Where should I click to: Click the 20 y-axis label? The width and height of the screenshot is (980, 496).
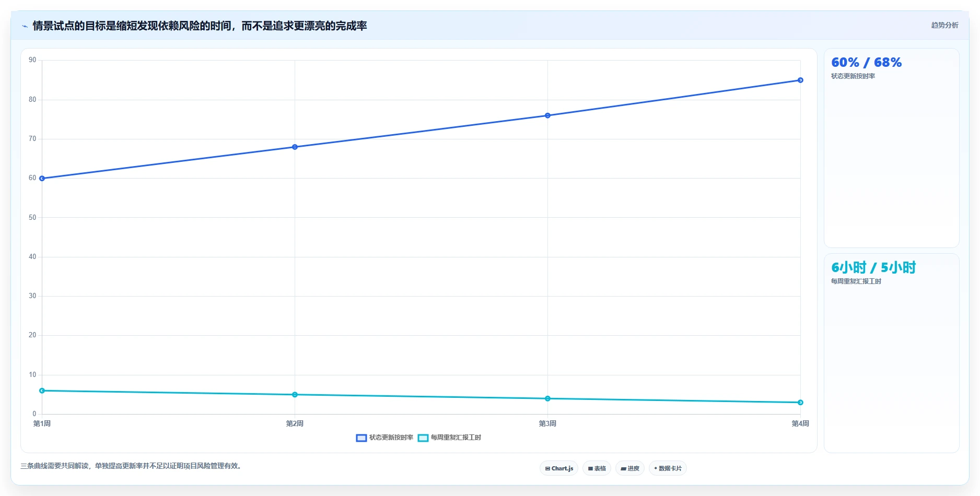tap(32, 335)
